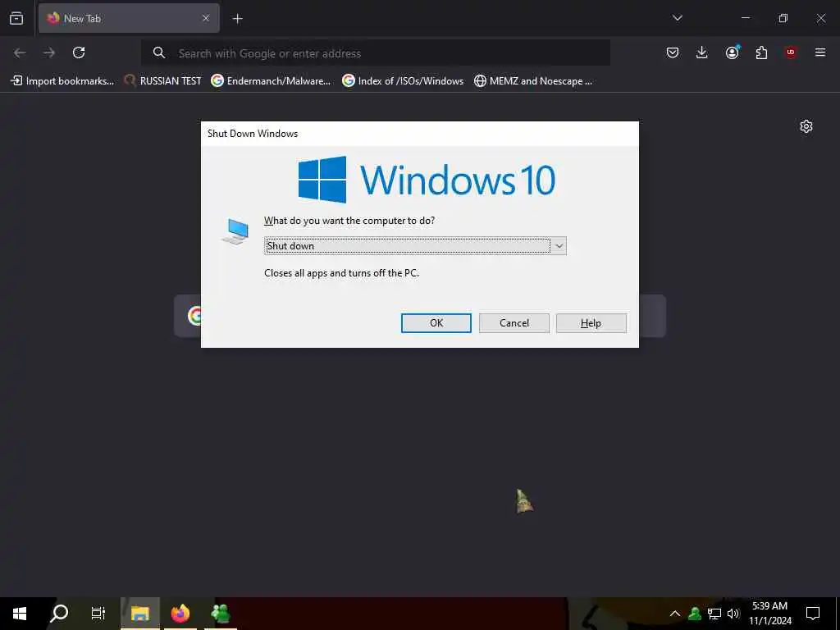Click "Closes all apps and turns off the PC." text
This screenshot has height=630, width=840.
342,273
